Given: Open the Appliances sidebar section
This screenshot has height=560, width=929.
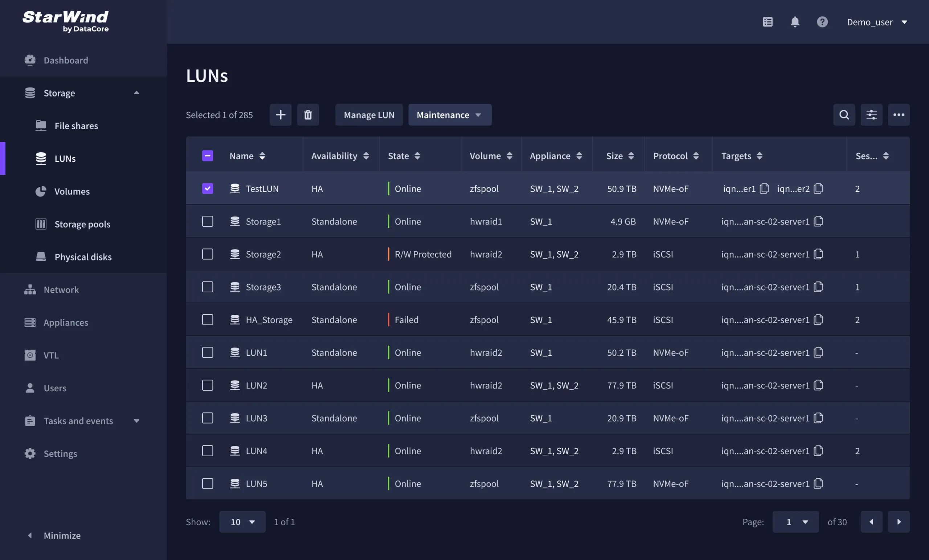Looking at the screenshot, I should pyautogui.click(x=66, y=322).
